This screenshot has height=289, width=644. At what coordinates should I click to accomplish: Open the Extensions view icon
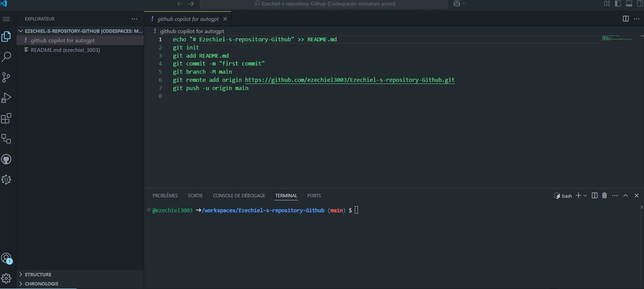tap(6, 118)
